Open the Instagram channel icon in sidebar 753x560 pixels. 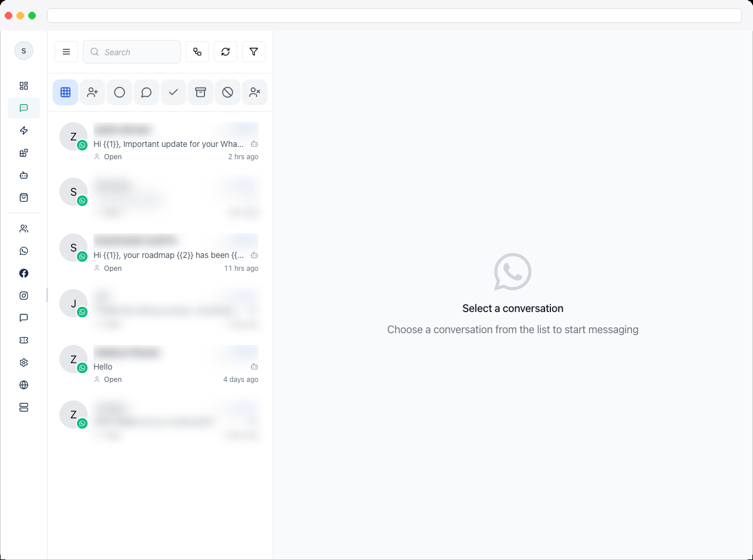pyautogui.click(x=23, y=296)
